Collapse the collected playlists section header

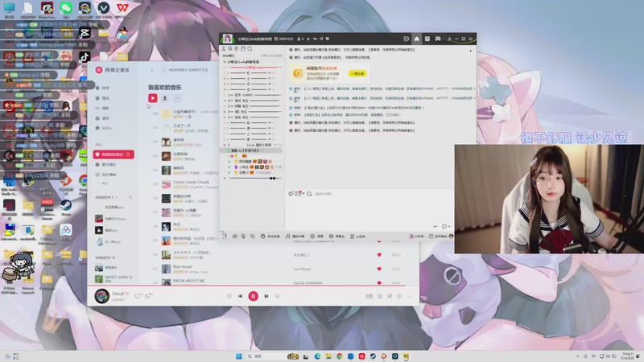click(x=107, y=257)
